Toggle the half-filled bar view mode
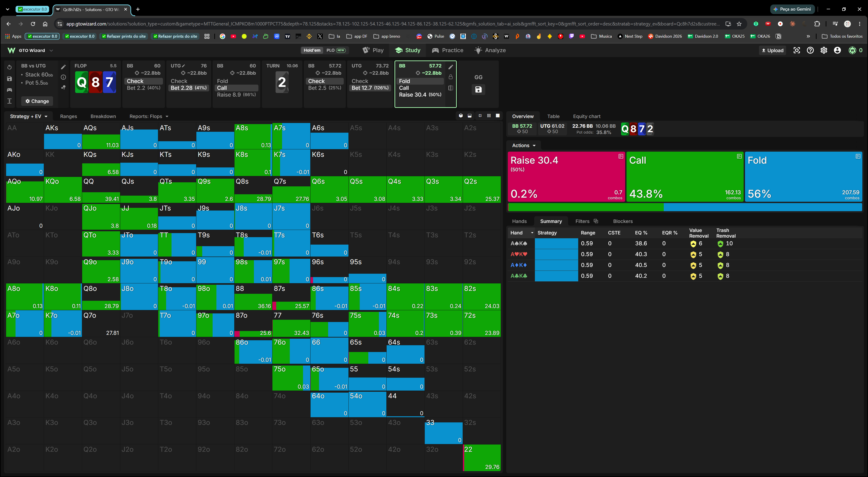The height and width of the screenshot is (477, 868). (470, 116)
